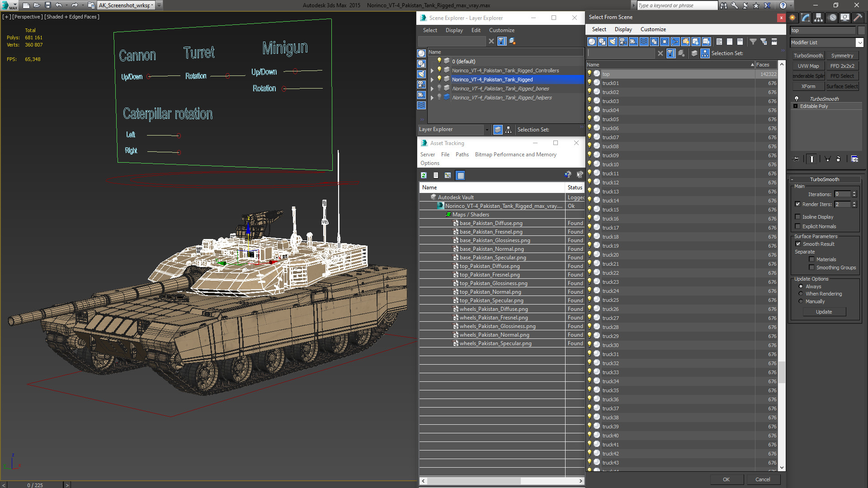
Task: Click Pin Stack icon below modifier stack
Action: tap(796, 159)
